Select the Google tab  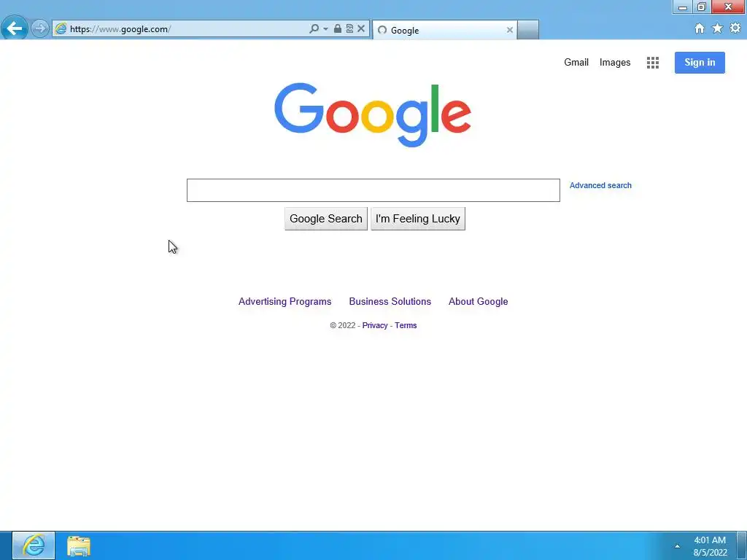(x=444, y=30)
